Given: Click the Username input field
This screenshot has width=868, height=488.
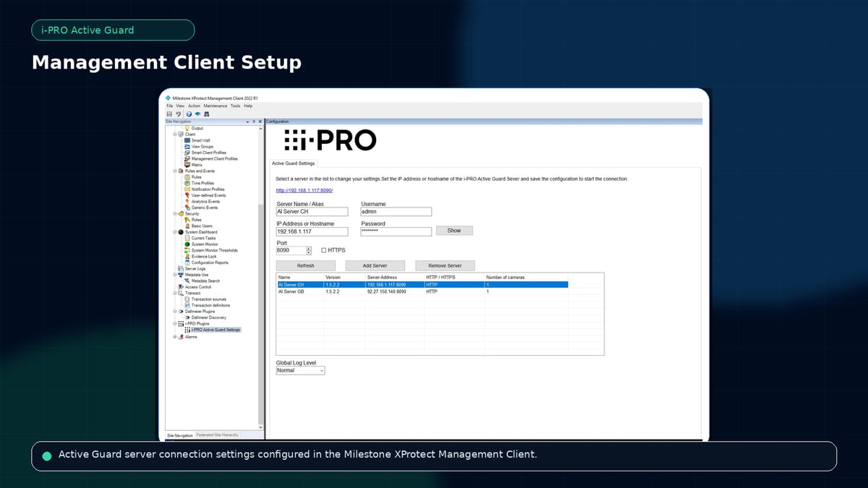Looking at the screenshot, I should 396,212.
